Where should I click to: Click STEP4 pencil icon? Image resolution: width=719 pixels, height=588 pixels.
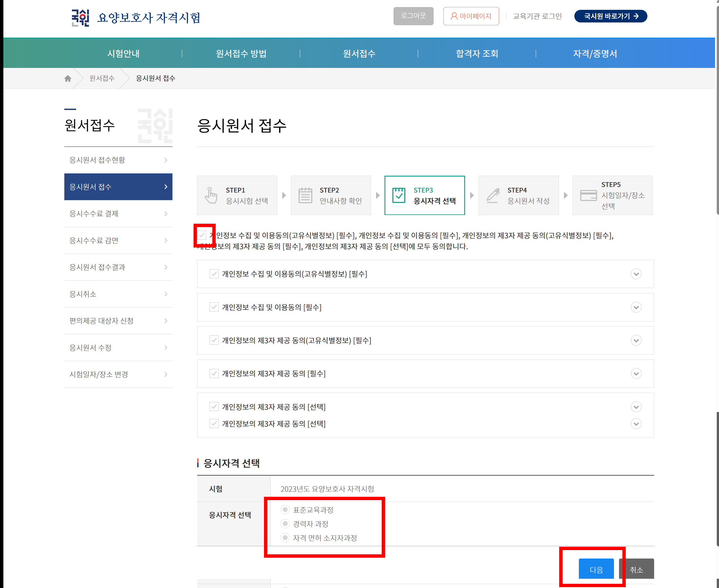pyautogui.click(x=493, y=195)
